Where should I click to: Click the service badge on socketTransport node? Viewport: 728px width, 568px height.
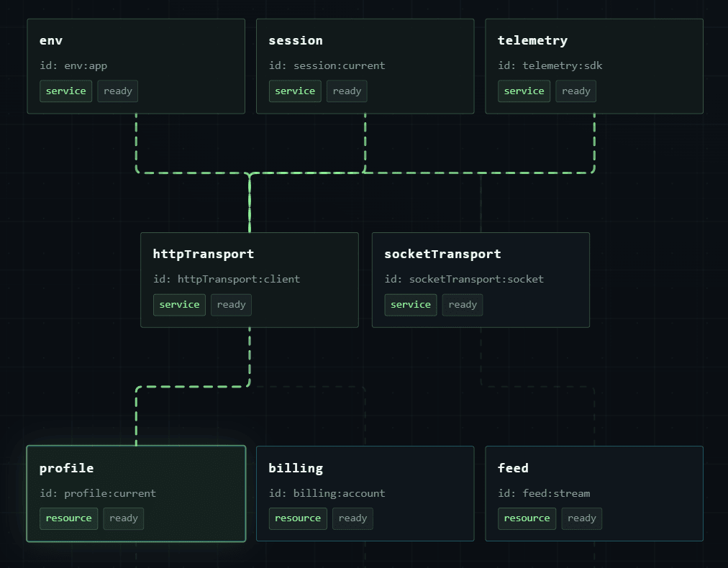411,305
